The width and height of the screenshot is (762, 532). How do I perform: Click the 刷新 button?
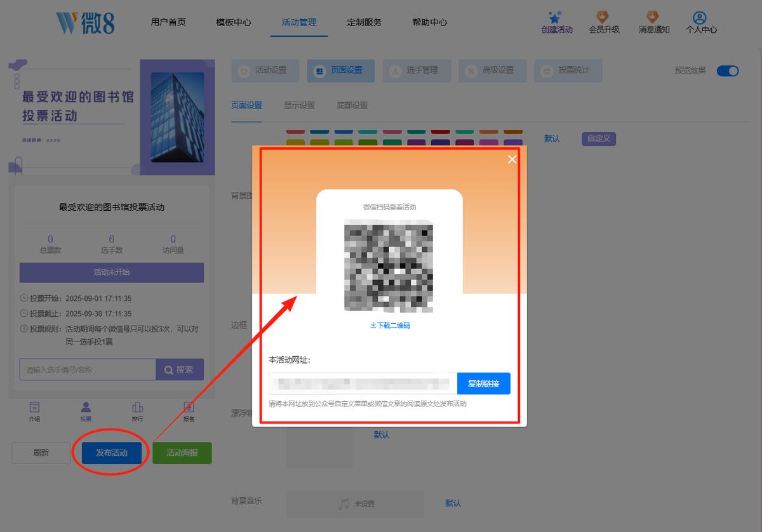[41, 453]
